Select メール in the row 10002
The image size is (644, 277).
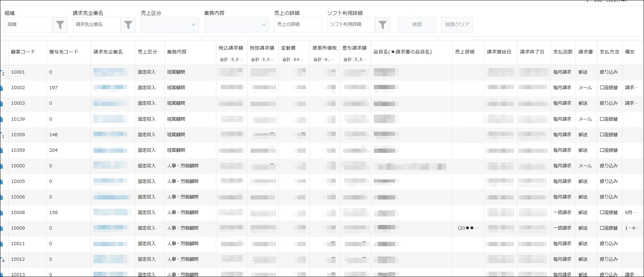[585, 88]
